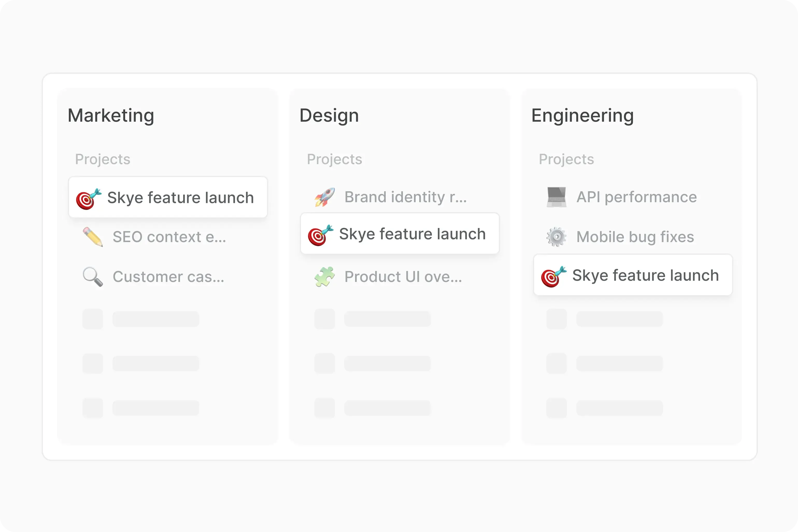The width and height of the screenshot is (798, 532).
Task: Click the rocket icon beside Brand identity
Action: click(x=324, y=197)
